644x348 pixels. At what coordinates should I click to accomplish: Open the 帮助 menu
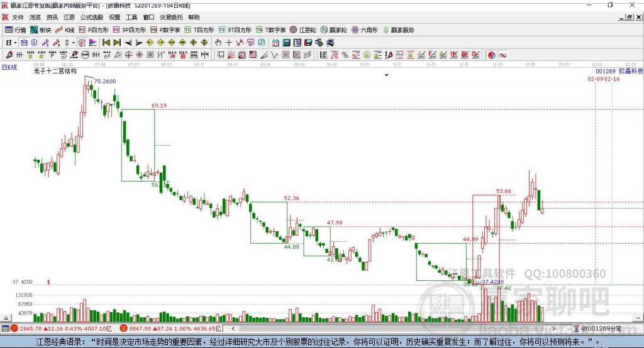click(194, 17)
